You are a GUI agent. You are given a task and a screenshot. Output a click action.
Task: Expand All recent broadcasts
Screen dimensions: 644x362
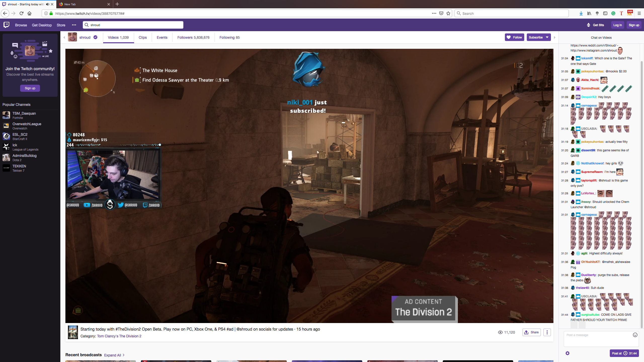(114, 355)
